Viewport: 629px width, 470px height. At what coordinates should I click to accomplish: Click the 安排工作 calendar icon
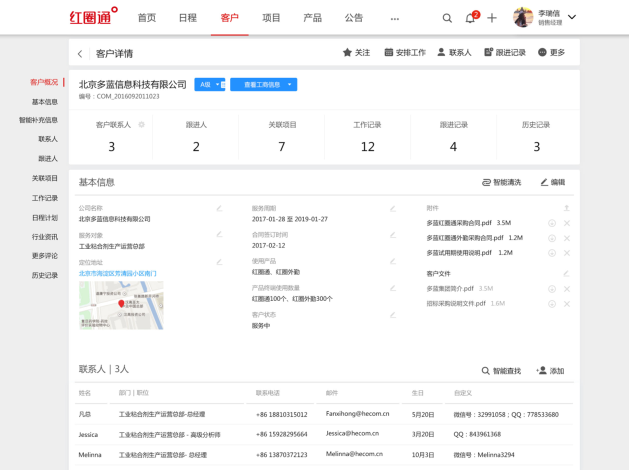click(x=405, y=52)
